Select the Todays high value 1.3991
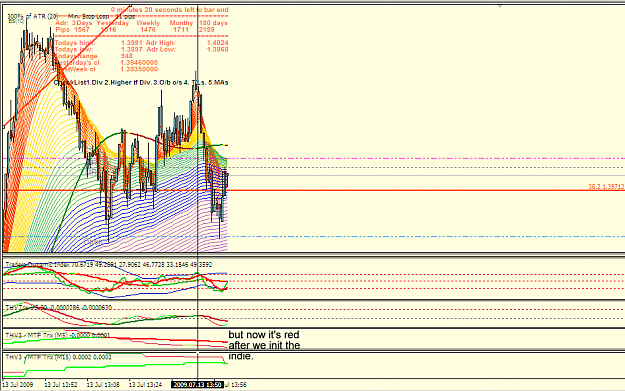625x391 pixels. click(x=132, y=43)
